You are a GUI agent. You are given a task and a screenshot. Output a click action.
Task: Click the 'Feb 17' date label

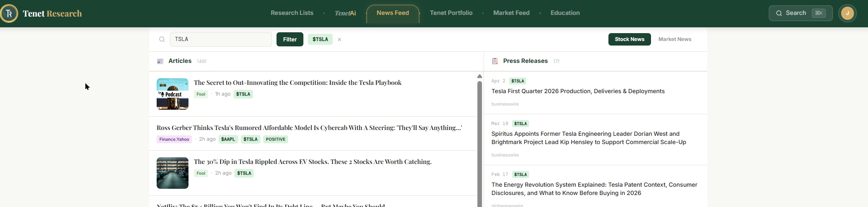coord(500,175)
